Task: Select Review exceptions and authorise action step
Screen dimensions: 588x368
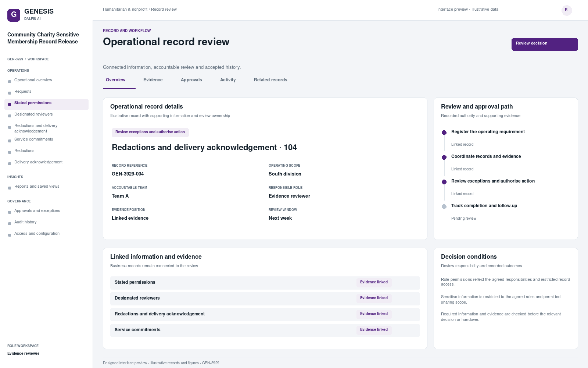Action: pos(493,181)
